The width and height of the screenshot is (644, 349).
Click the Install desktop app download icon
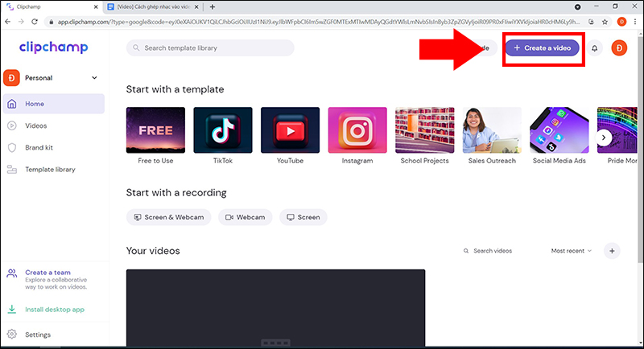[12, 310]
